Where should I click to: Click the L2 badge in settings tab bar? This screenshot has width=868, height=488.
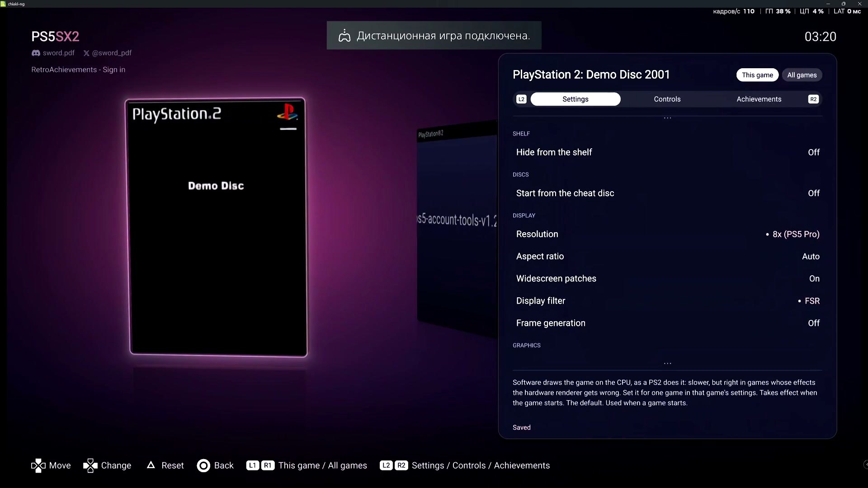pyautogui.click(x=521, y=99)
